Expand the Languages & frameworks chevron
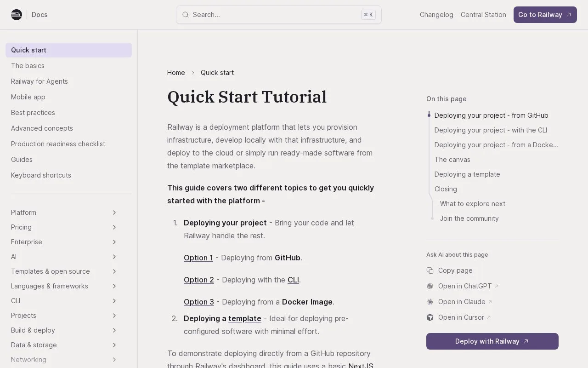 114,286
